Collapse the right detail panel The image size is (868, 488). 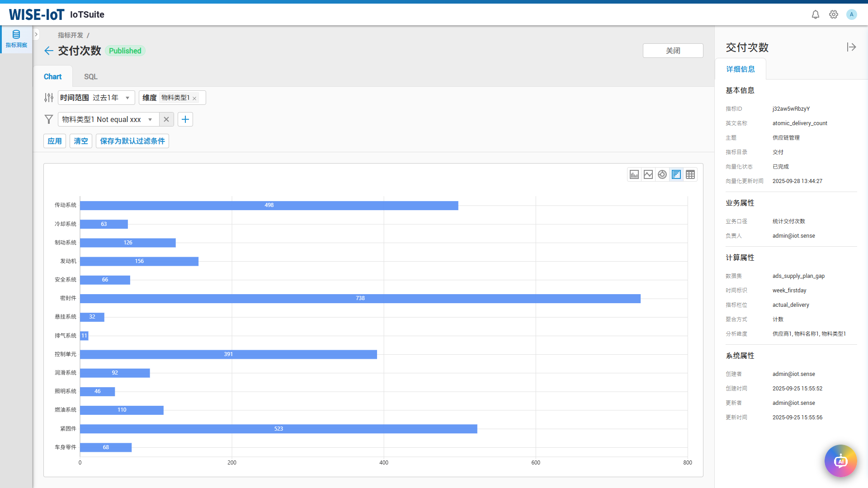tap(851, 47)
